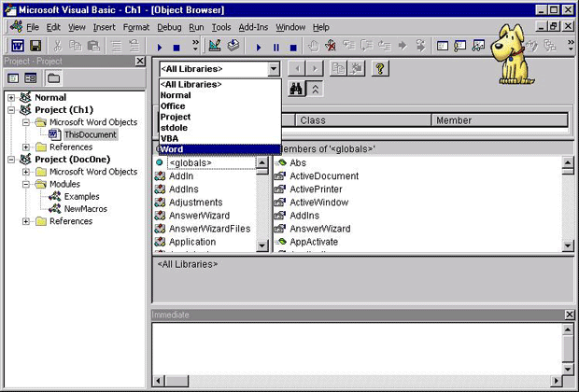The image size is (579, 392).
Task: Collapse the Modules folder under Project (DocOne)
Action: [25, 184]
